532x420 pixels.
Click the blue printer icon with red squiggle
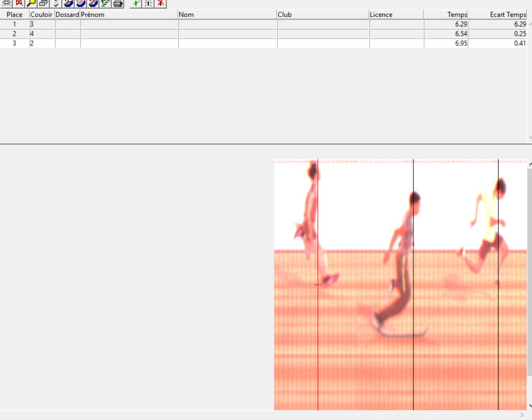(x=81, y=4)
